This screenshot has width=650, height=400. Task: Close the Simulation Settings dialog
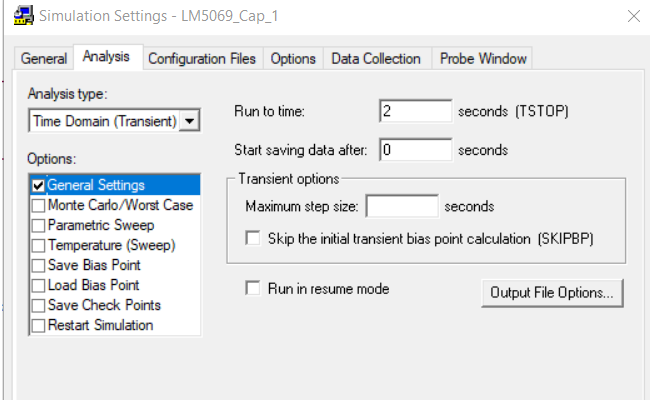(632, 16)
